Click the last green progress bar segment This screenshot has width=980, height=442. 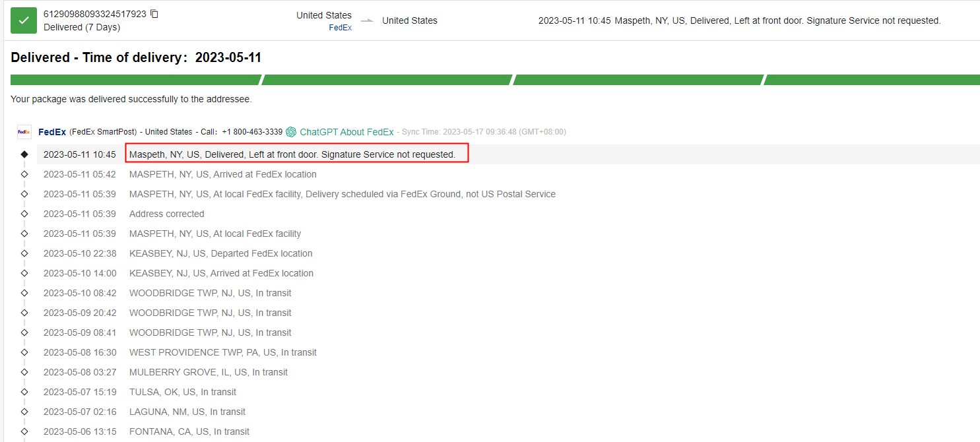[871, 80]
